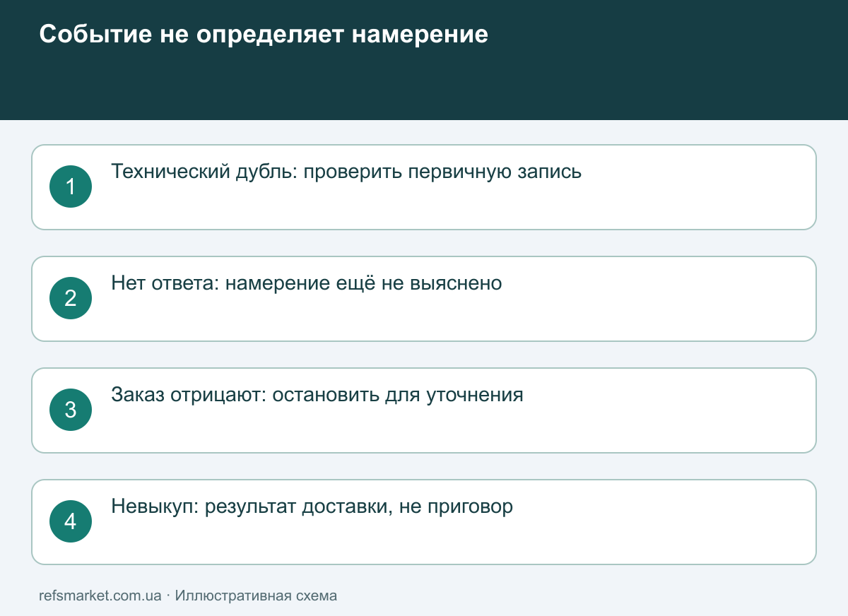Click the number 1 circle badge

click(71, 186)
